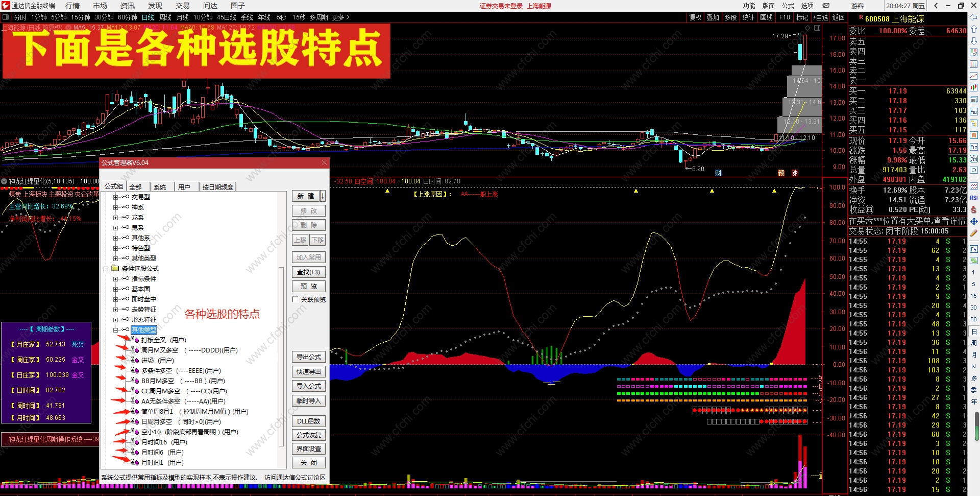Click the colored grid table sidebar icon
This screenshot has width=980, height=496.
(974, 64)
